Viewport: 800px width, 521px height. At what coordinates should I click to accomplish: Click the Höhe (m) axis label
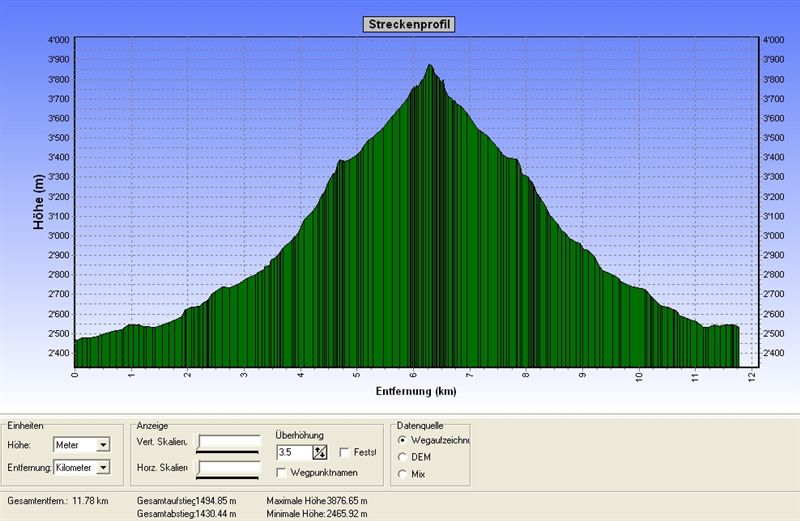point(39,204)
